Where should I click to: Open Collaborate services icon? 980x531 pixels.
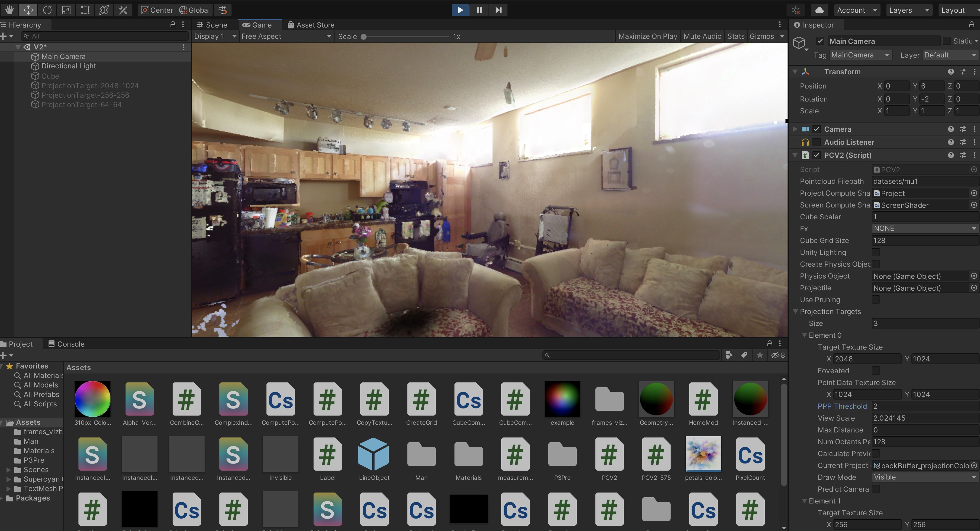click(796, 10)
